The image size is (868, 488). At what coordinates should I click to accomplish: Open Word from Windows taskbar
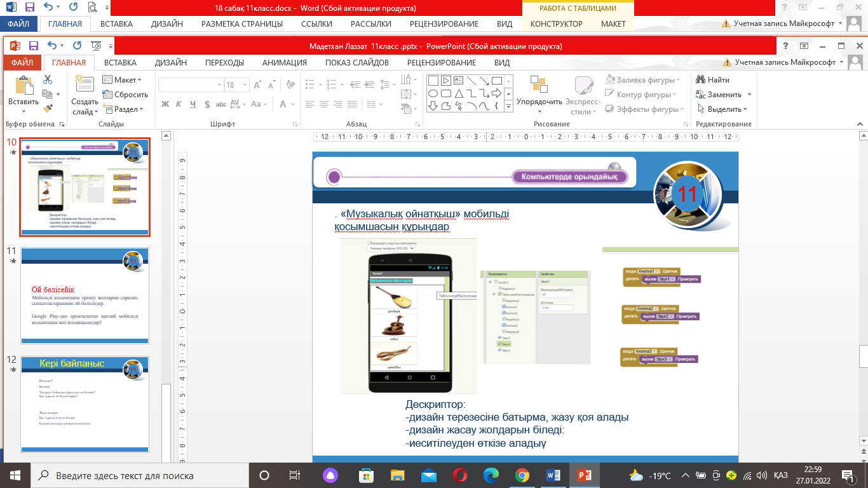(553, 475)
